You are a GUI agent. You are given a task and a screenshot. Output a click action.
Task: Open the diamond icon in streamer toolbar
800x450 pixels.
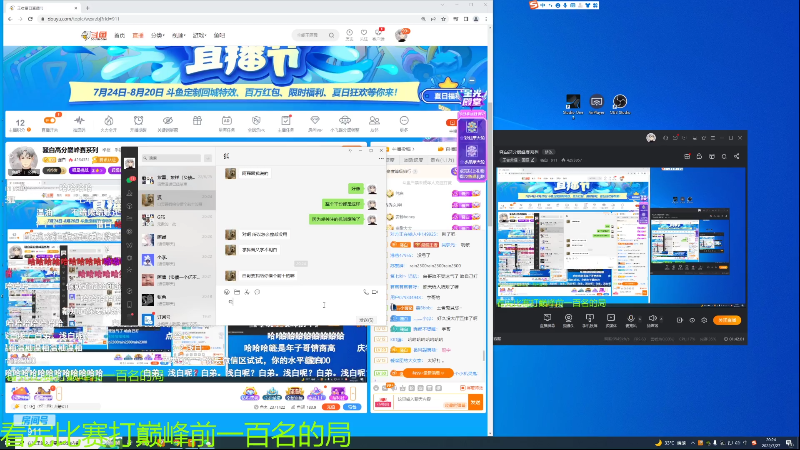point(315,120)
